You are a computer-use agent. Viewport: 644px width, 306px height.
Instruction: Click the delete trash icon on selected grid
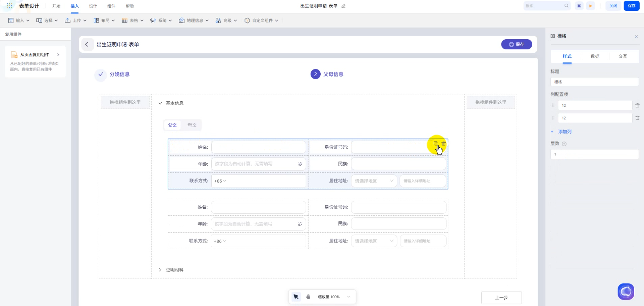tap(444, 144)
